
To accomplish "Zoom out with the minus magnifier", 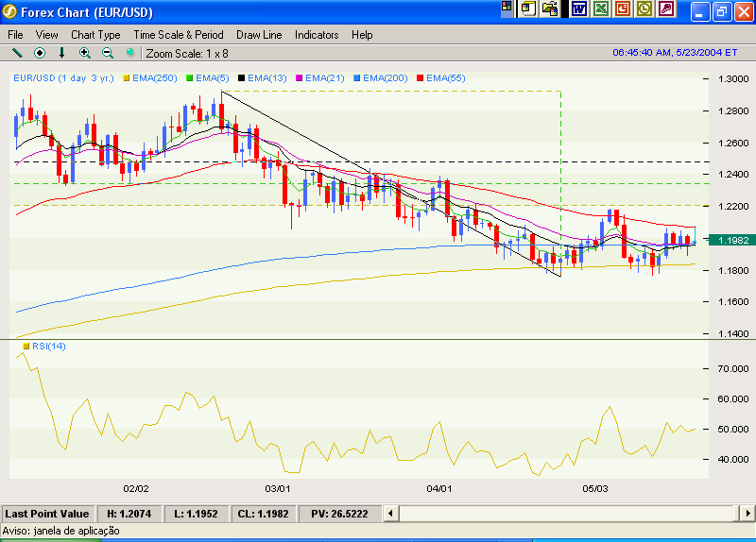I will click(107, 53).
